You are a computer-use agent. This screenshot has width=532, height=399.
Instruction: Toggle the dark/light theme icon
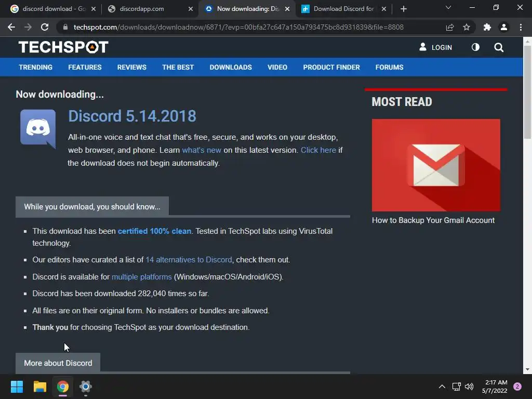click(x=475, y=47)
